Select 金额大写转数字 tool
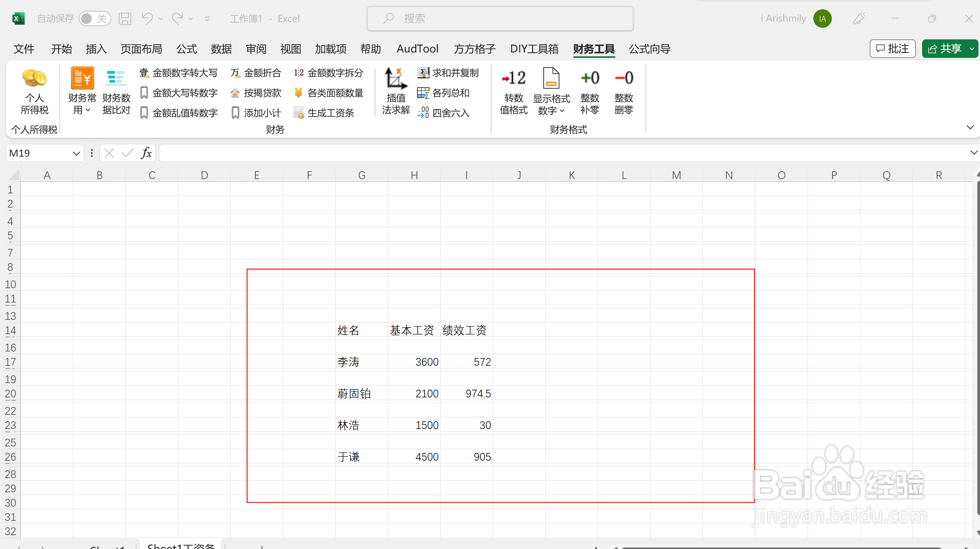Screen dimensions: 980x549 179,93
